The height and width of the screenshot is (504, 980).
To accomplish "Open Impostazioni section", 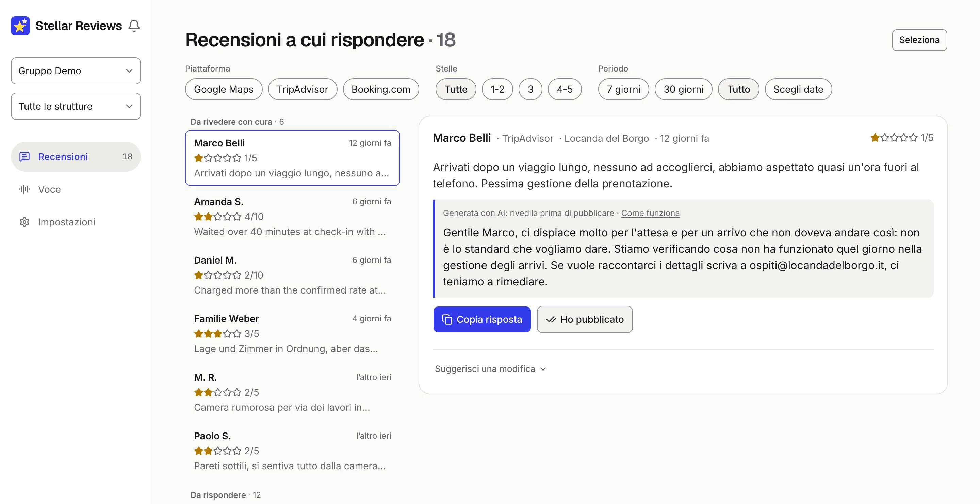I will pyautogui.click(x=76, y=222).
